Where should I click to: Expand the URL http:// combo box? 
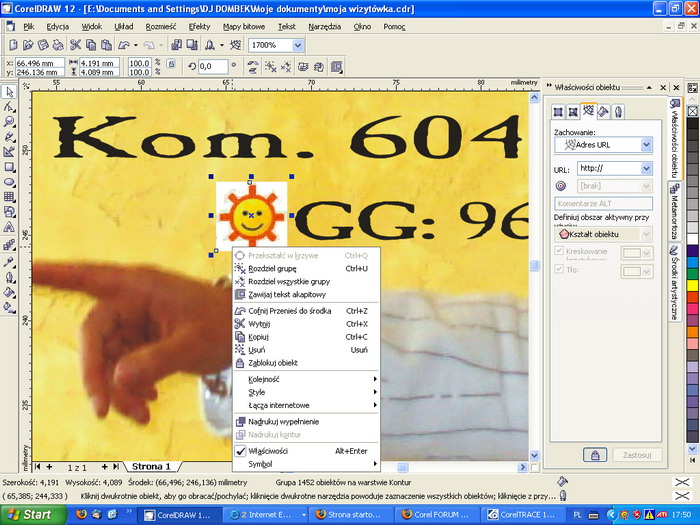click(645, 168)
